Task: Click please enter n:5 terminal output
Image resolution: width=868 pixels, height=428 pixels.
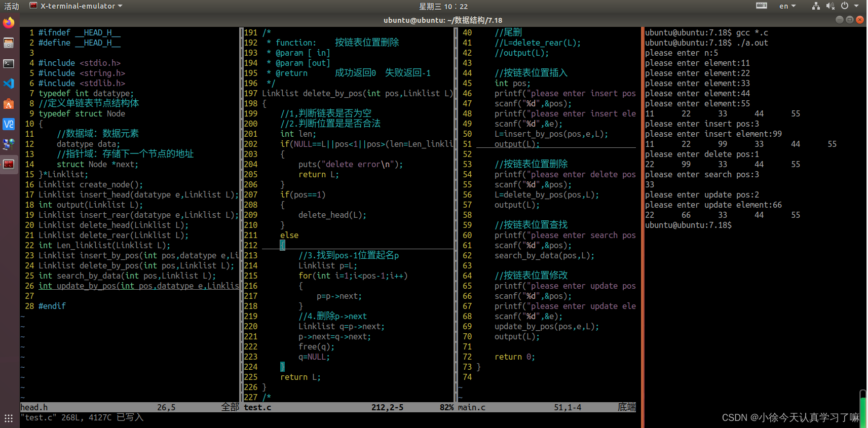Action: pyautogui.click(x=682, y=53)
